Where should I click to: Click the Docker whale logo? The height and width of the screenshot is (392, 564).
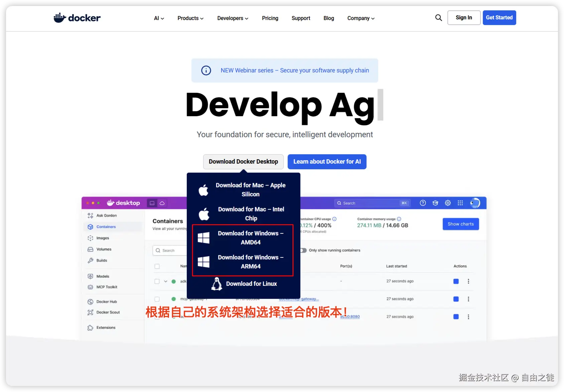click(77, 18)
